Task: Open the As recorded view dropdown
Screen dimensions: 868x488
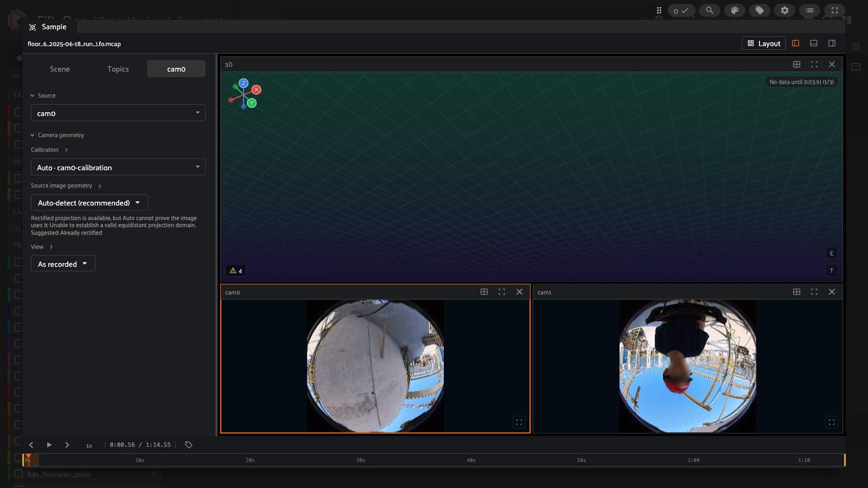Action: [x=63, y=264]
